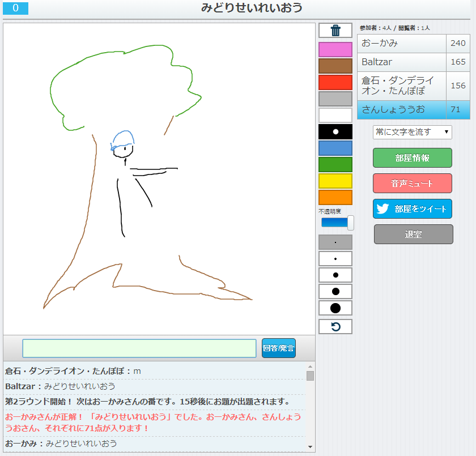Click the score value 165
The image size is (476, 456).
tap(458, 62)
